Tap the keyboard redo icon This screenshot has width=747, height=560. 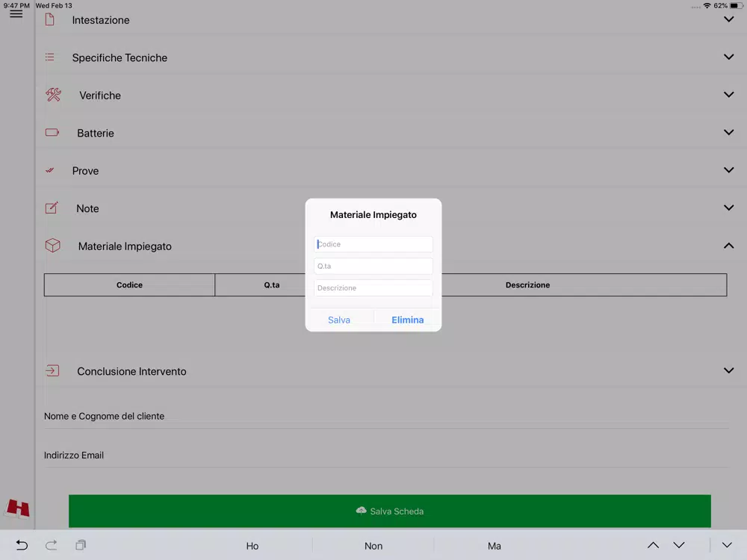point(51,545)
